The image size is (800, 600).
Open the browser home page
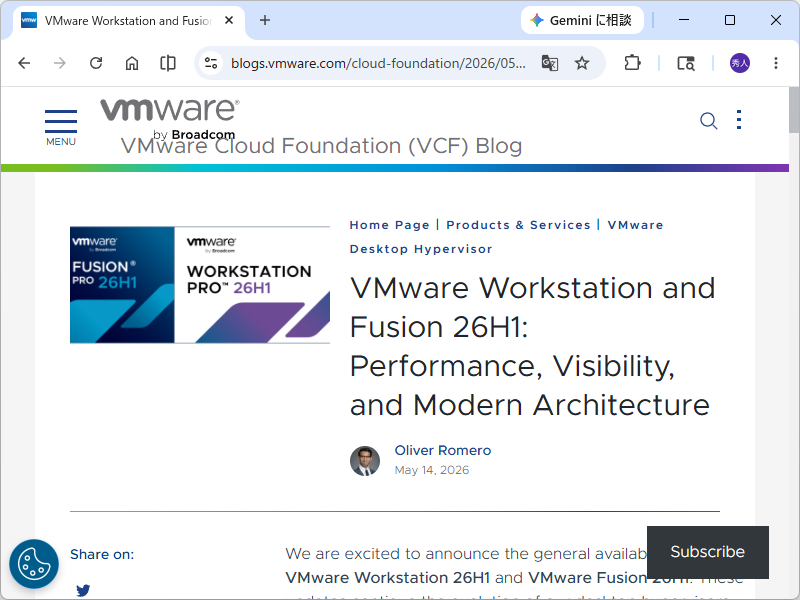point(132,63)
